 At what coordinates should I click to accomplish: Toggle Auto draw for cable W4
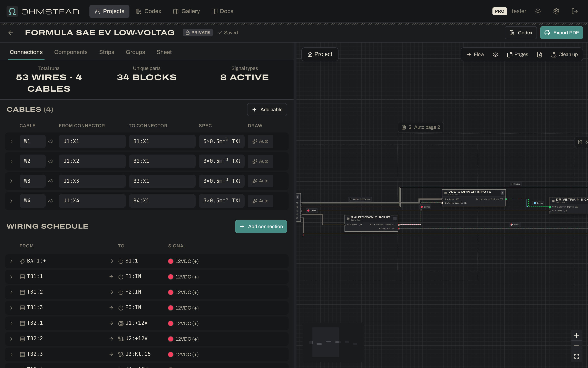261,201
